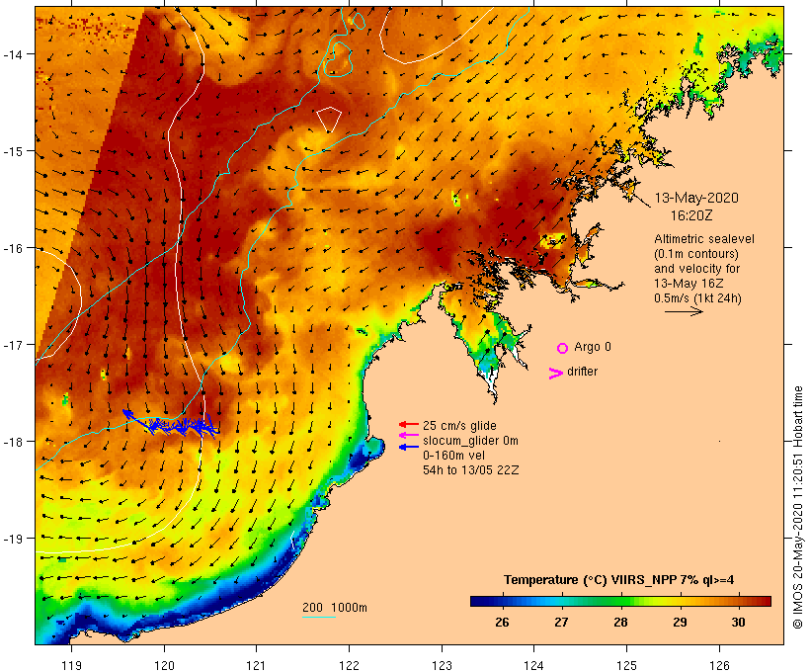810x672 pixels.
Task: Click the 'Argo 0' label
Action: pyautogui.click(x=593, y=347)
